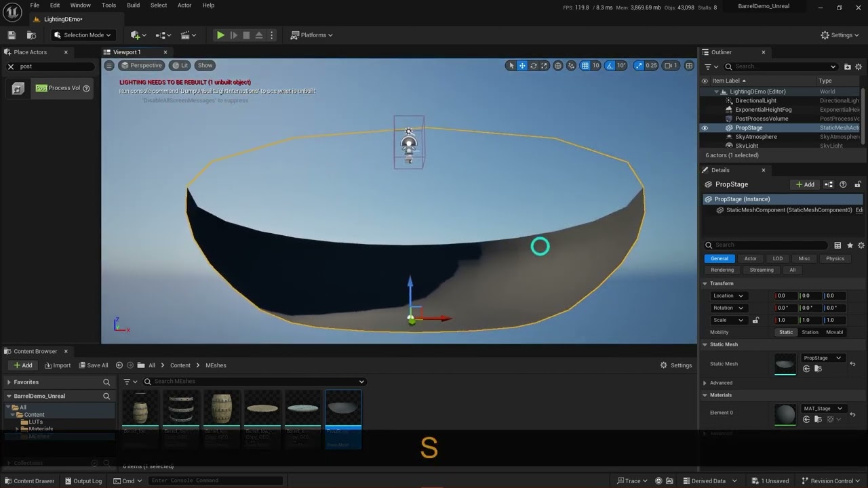Open Outliner filter options icon
Image resolution: width=868 pixels, height=488 pixels.
[709, 66]
